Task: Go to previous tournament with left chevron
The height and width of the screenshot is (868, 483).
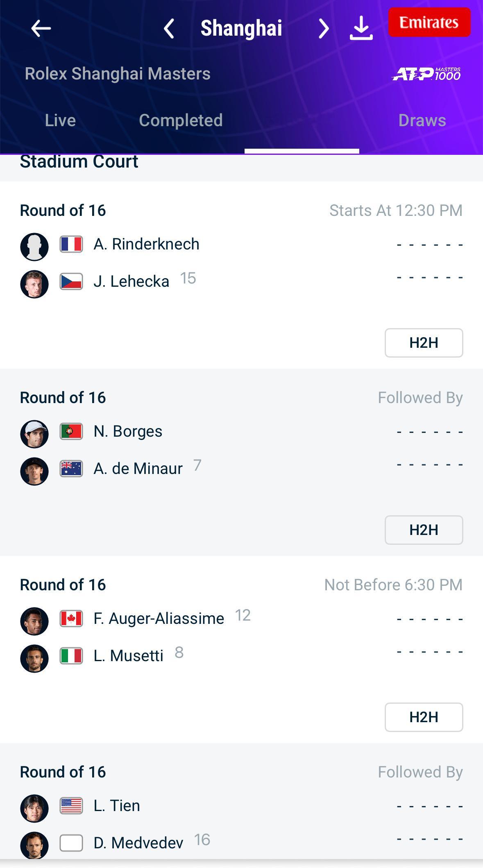Action: click(x=169, y=29)
